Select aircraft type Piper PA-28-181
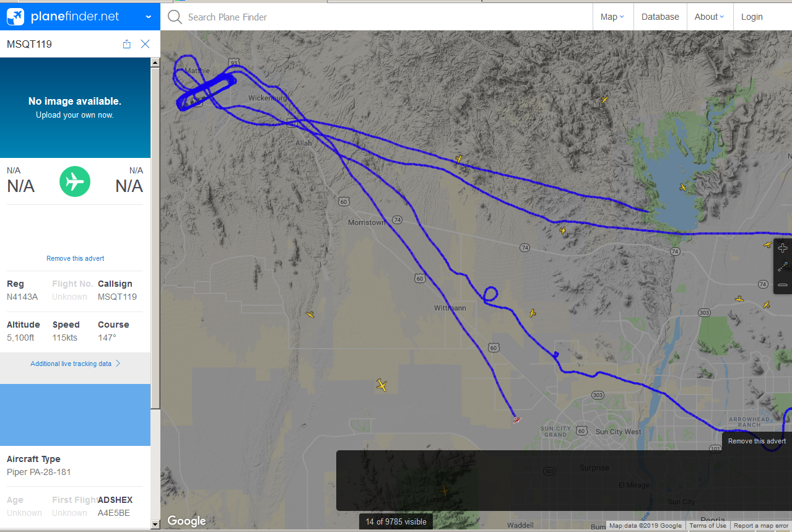 pyautogui.click(x=39, y=472)
